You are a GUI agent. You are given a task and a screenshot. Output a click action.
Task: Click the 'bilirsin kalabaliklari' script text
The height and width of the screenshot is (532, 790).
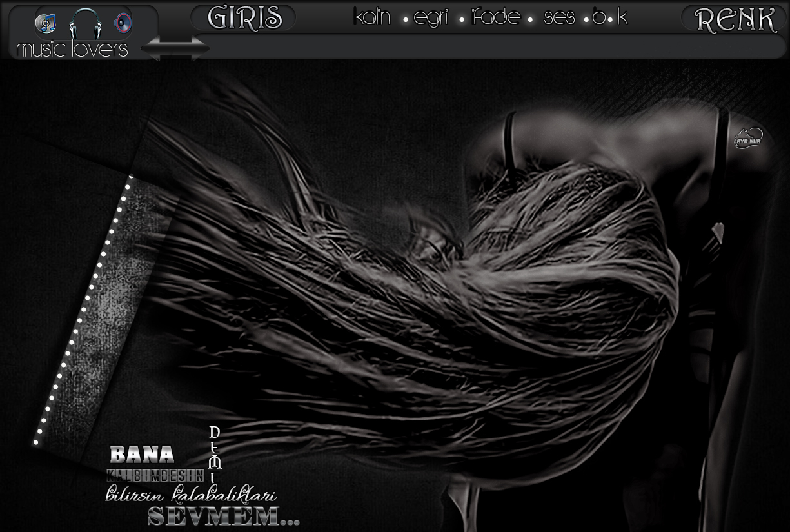click(191, 495)
